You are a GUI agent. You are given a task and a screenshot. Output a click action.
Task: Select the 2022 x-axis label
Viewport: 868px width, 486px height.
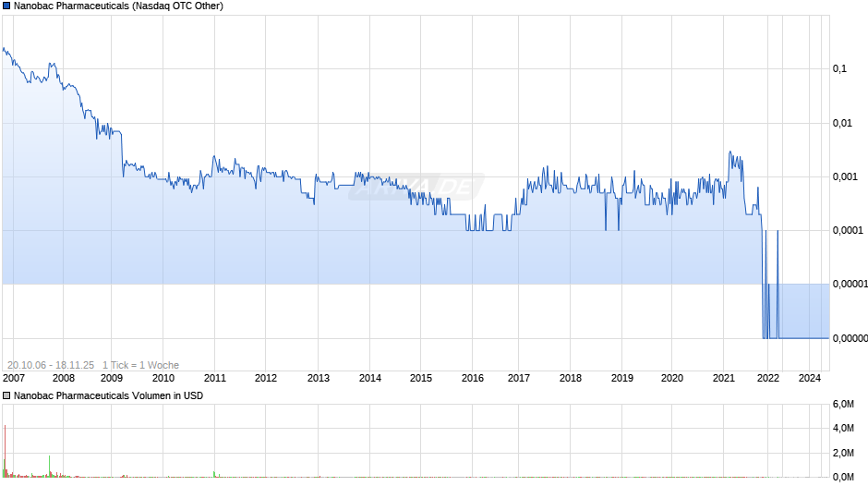pyautogui.click(x=767, y=378)
